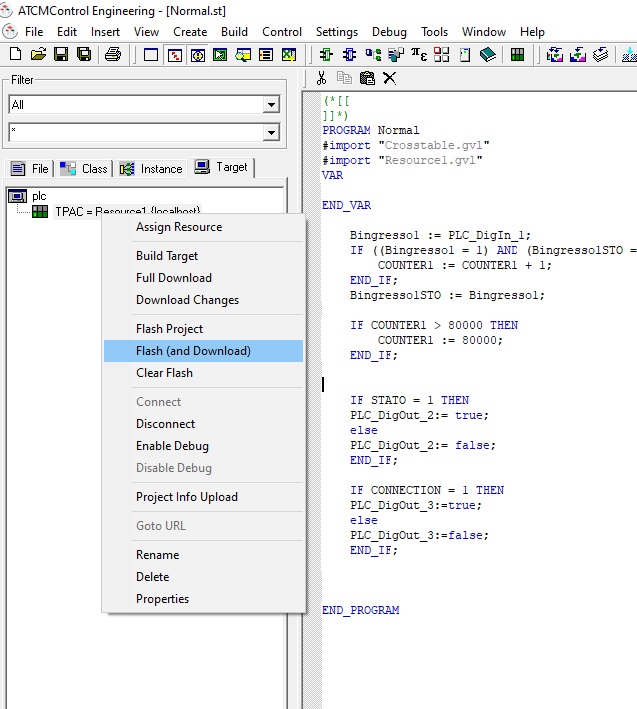Choose Enable Debug in context menu

[203, 446]
